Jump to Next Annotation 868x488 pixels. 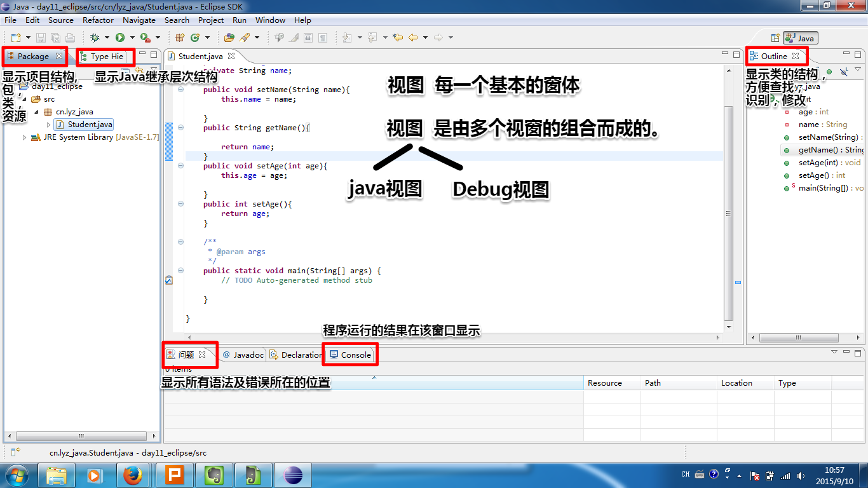(x=347, y=37)
